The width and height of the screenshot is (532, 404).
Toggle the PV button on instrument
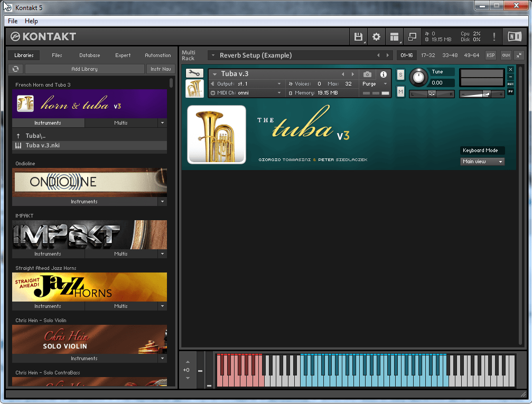pos(511,91)
